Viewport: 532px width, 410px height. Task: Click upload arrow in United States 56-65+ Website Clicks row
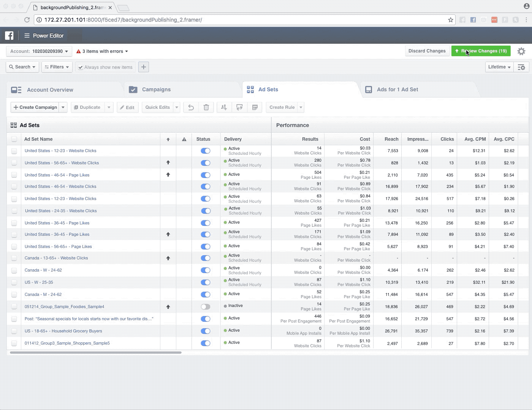(x=168, y=162)
